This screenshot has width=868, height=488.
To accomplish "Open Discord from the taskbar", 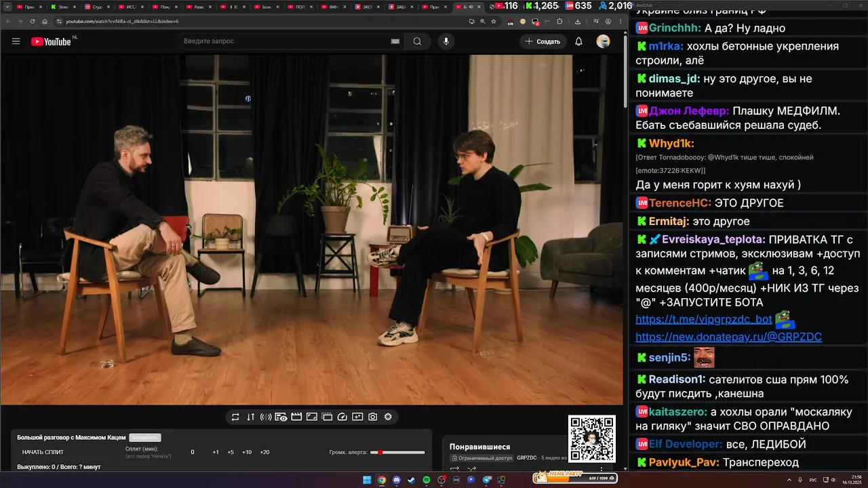I will [x=397, y=480].
